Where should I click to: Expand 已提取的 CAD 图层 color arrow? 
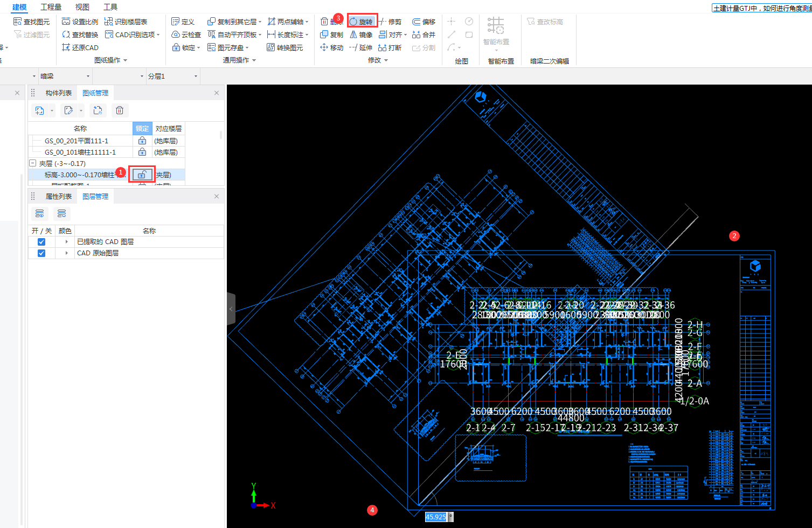coord(66,242)
